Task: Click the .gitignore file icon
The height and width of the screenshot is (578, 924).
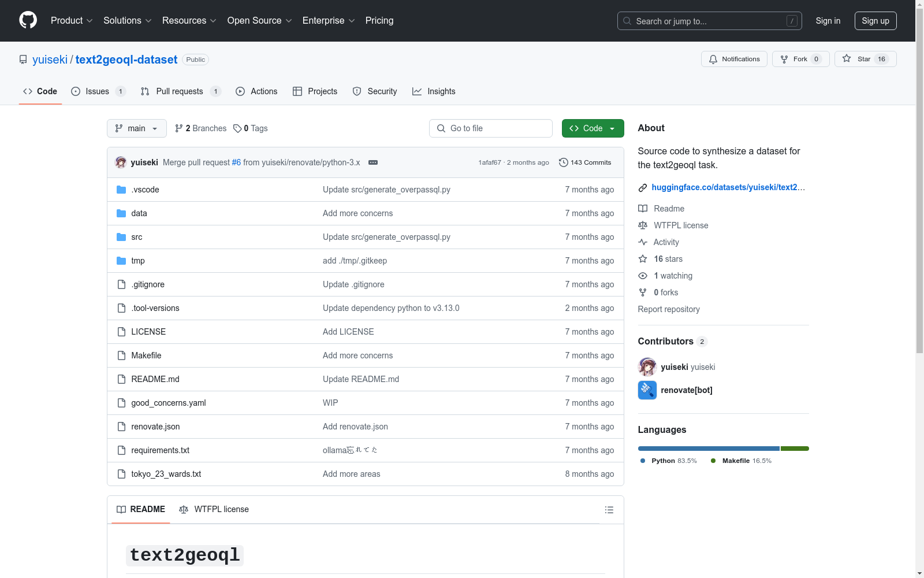Action: pyautogui.click(x=121, y=284)
